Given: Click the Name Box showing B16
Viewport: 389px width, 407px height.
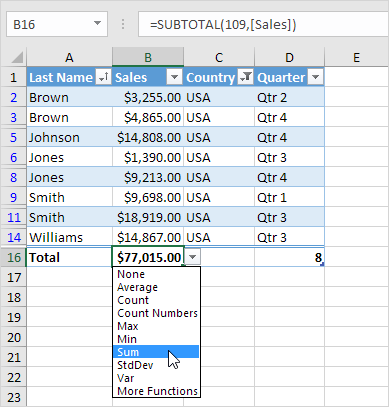Looking at the screenshot, I should [57, 24].
